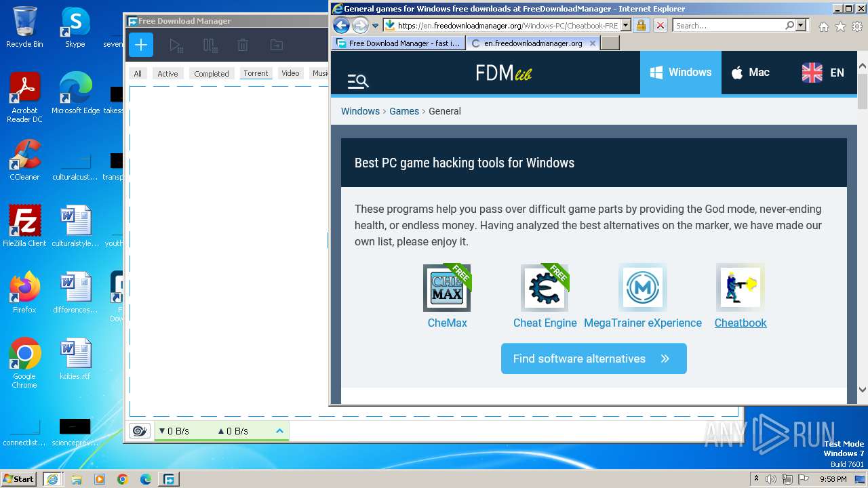Click the IE favorites star icon

[840, 26]
